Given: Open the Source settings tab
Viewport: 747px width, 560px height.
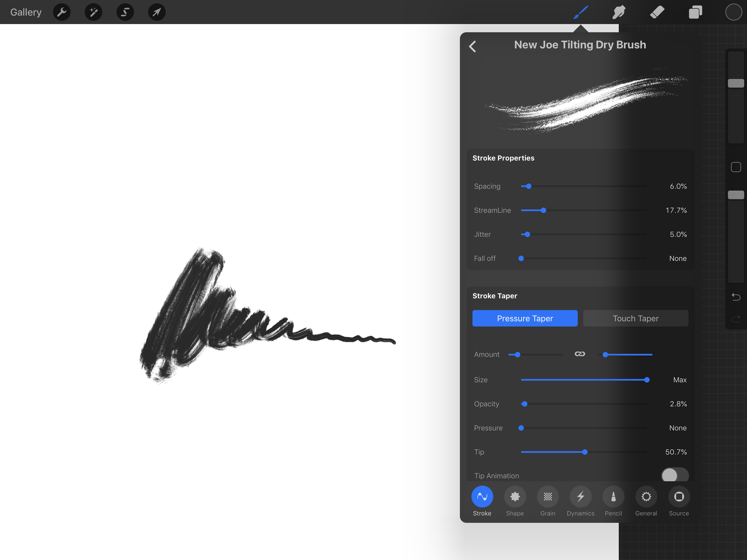Looking at the screenshot, I should [679, 501].
